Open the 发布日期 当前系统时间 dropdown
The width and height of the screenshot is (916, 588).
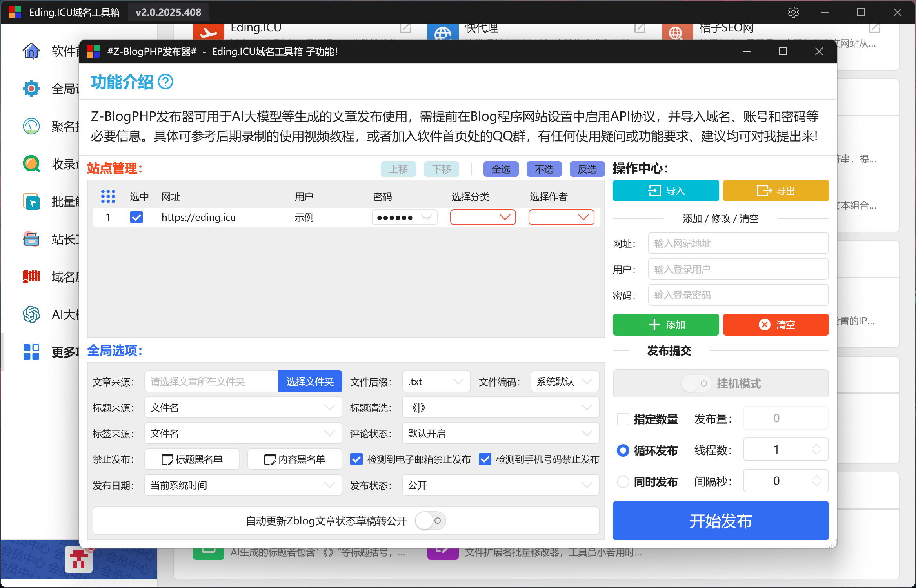tap(243, 485)
